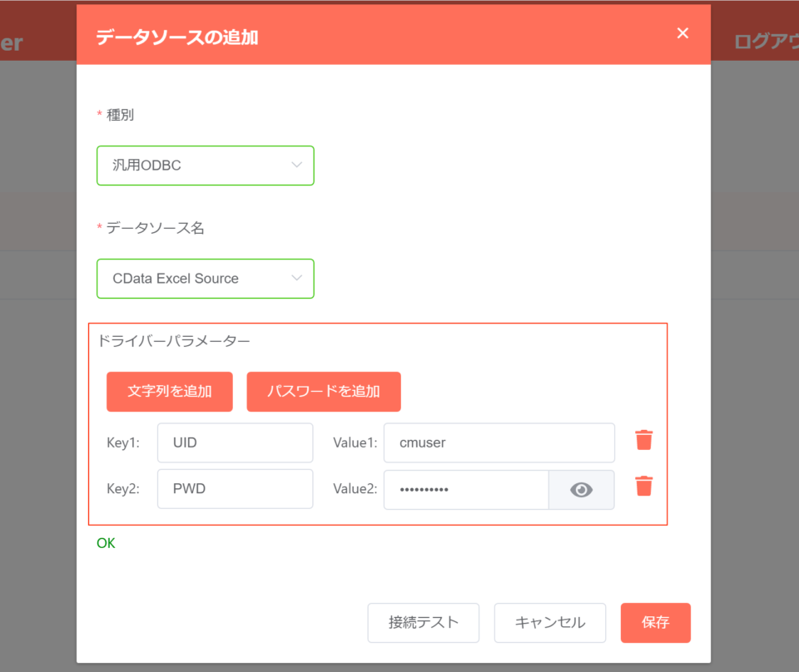799x672 pixels.
Task: Click the green OK link below the parameters
Action: click(x=106, y=543)
